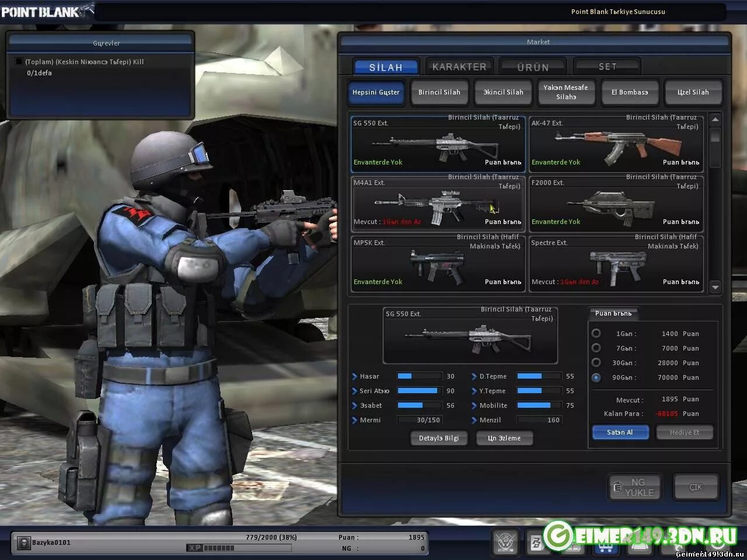Exit the market with ÇIK

pos(696,487)
